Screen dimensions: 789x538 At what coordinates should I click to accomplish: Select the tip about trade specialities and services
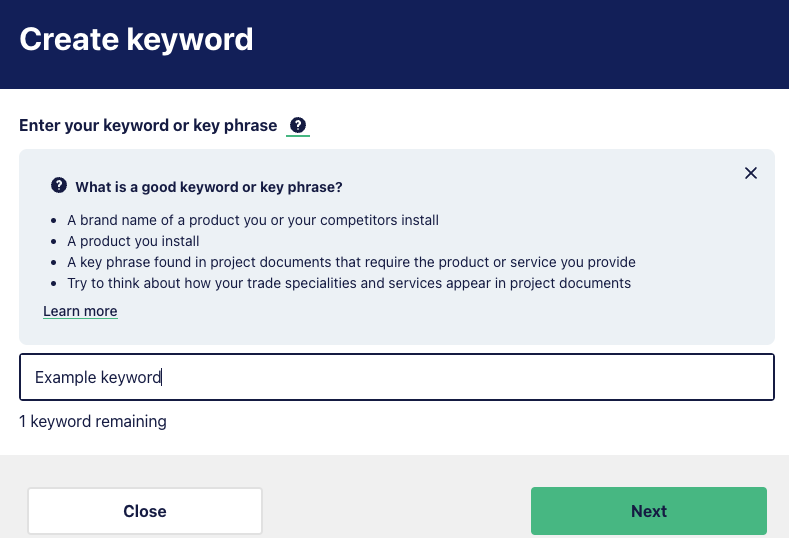pyautogui.click(x=349, y=283)
